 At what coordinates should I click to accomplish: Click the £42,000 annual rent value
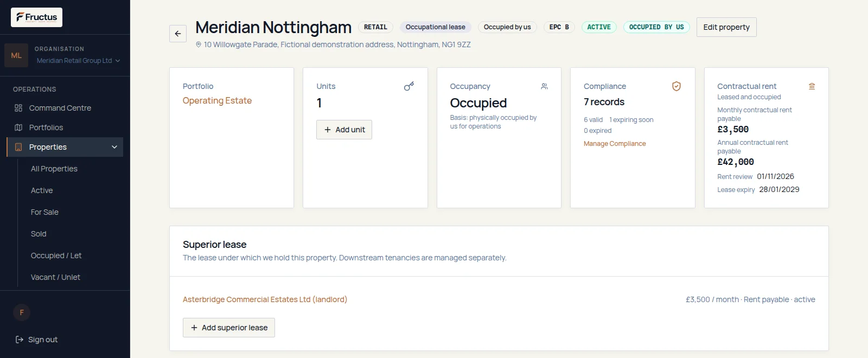pos(736,162)
